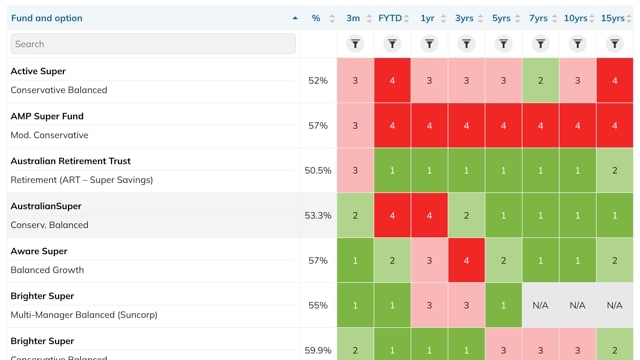Open the 15yrs column filter icon
This screenshot has width=640, height=360.
coord(614,44)
